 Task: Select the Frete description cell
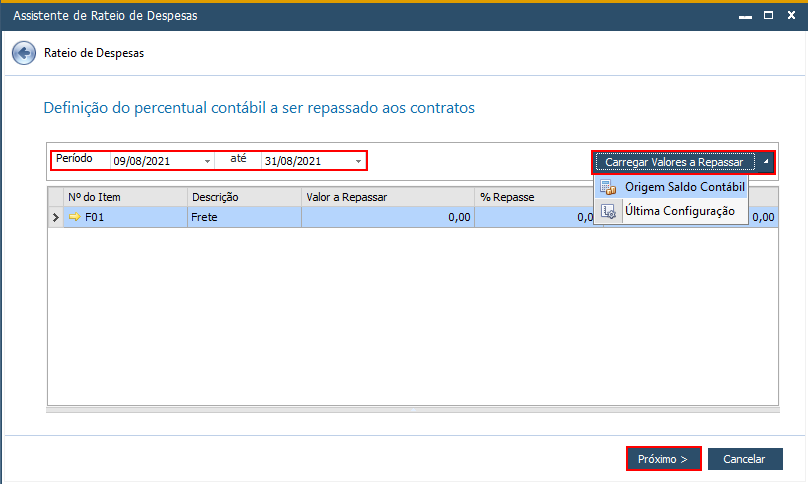tap(244, 217)
